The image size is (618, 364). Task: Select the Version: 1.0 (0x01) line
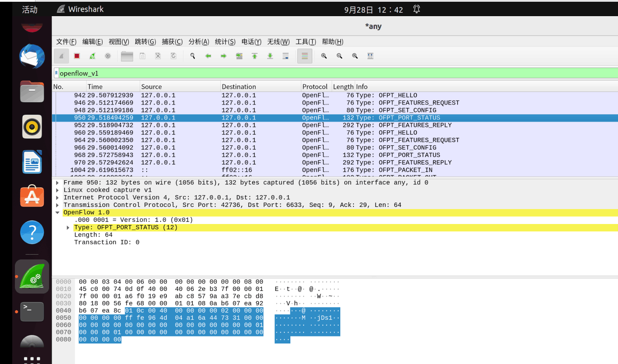pyautogui.click(x=134, y=220)
